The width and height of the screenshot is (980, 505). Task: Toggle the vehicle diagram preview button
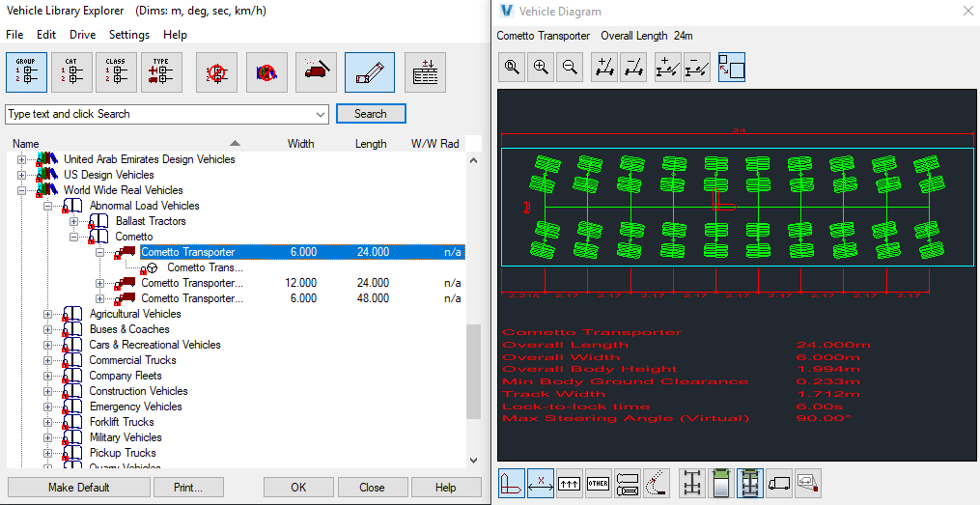(x=370, y=72)
